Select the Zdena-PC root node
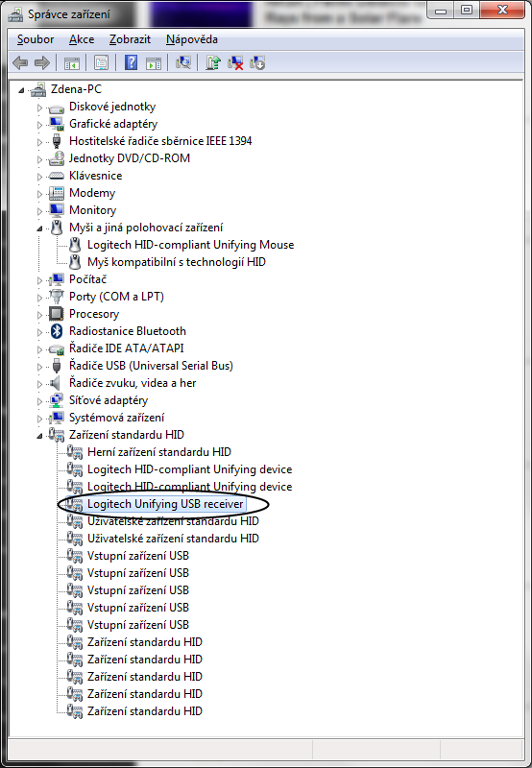The height and width of the screenshot is (768, 532). point(76,89)
